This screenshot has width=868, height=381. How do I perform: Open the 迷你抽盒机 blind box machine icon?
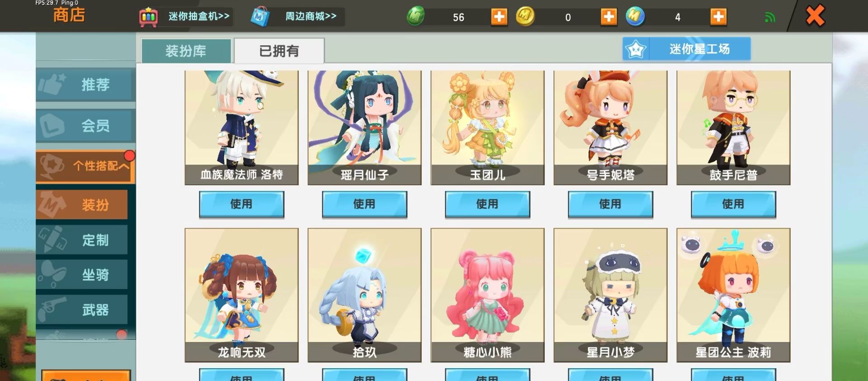click(148, 17)
